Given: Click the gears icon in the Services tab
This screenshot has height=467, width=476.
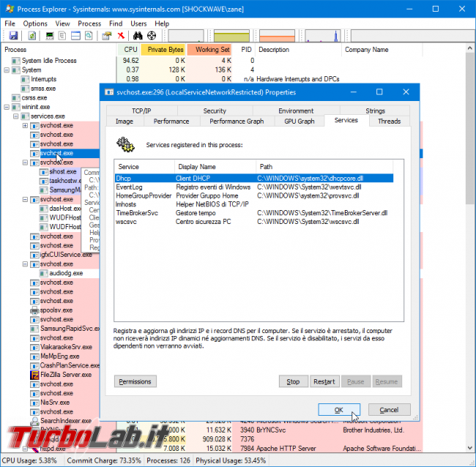Looking at the screenshot, I should click(x=125, y=144).
